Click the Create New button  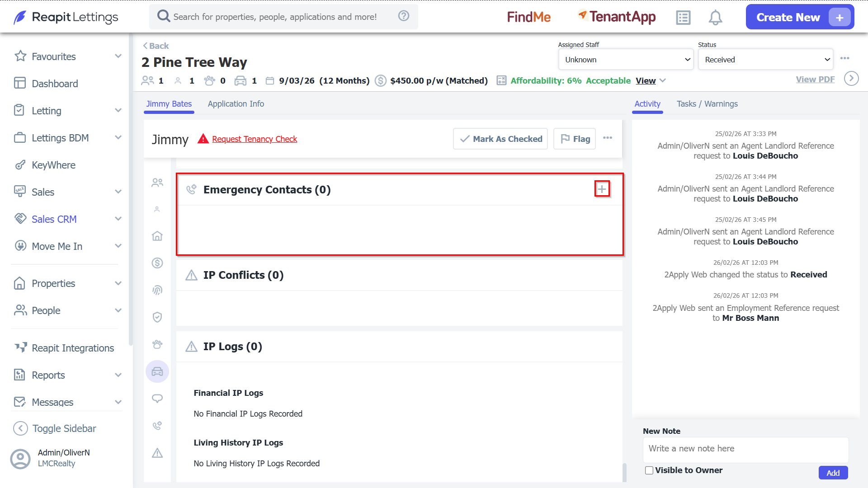(800, 17)
